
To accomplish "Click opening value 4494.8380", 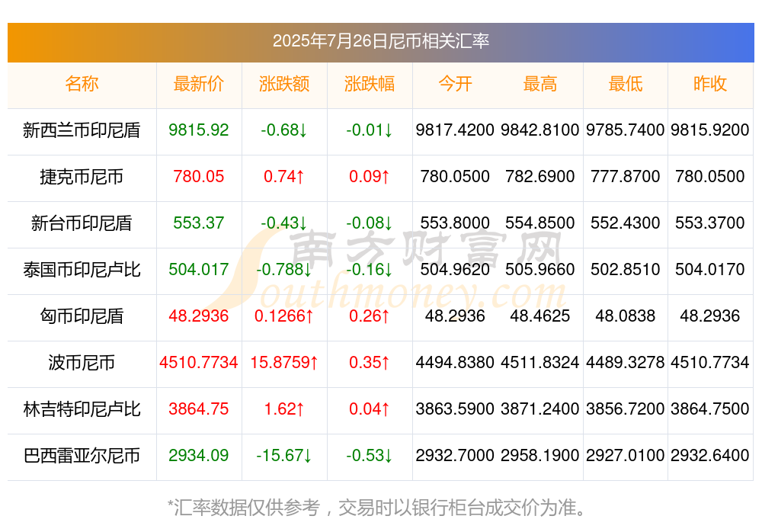I will 455,362.
